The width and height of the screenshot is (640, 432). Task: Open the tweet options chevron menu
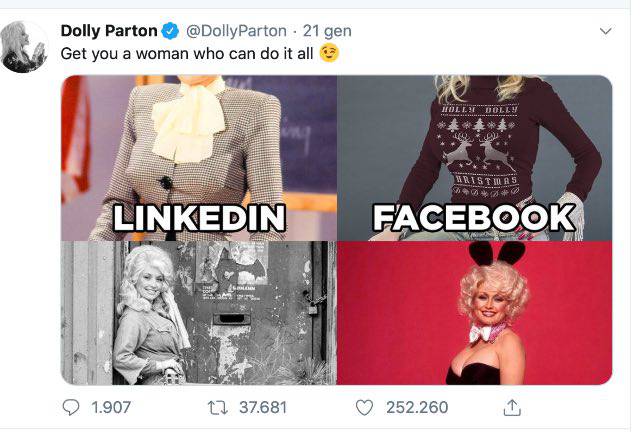(x=603, y=32)
